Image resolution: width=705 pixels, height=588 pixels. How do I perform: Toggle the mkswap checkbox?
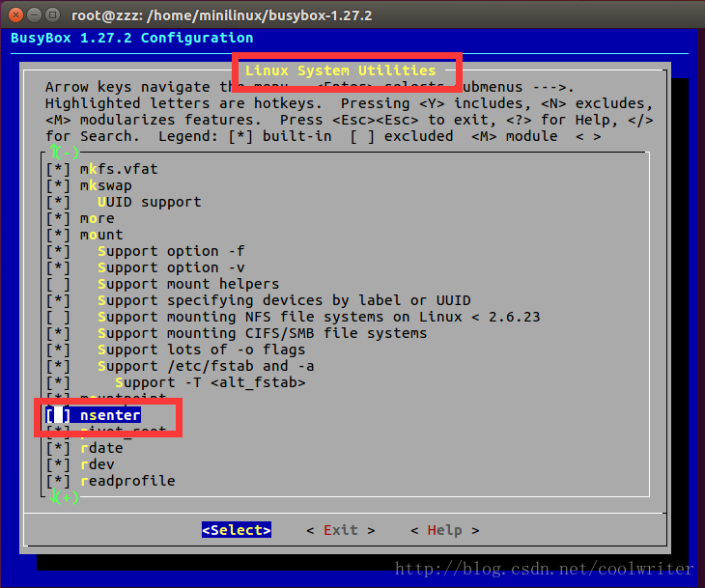(x=58, y=186)
